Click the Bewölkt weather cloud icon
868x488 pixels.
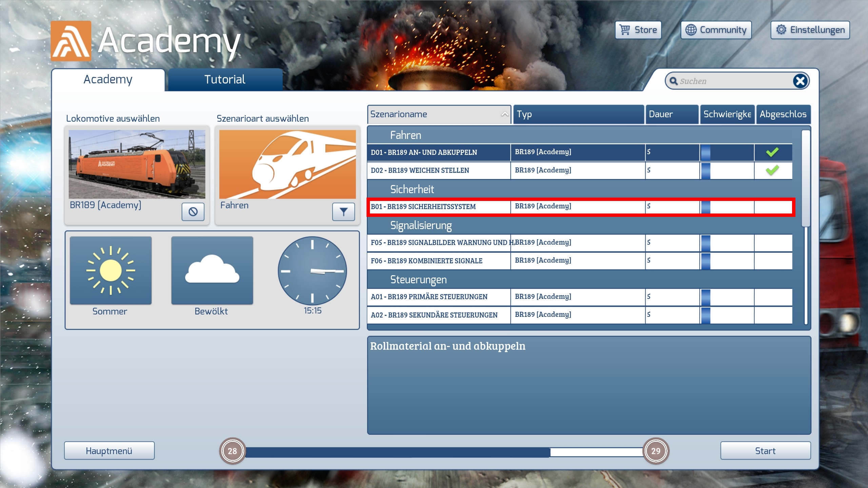[212, 270]
